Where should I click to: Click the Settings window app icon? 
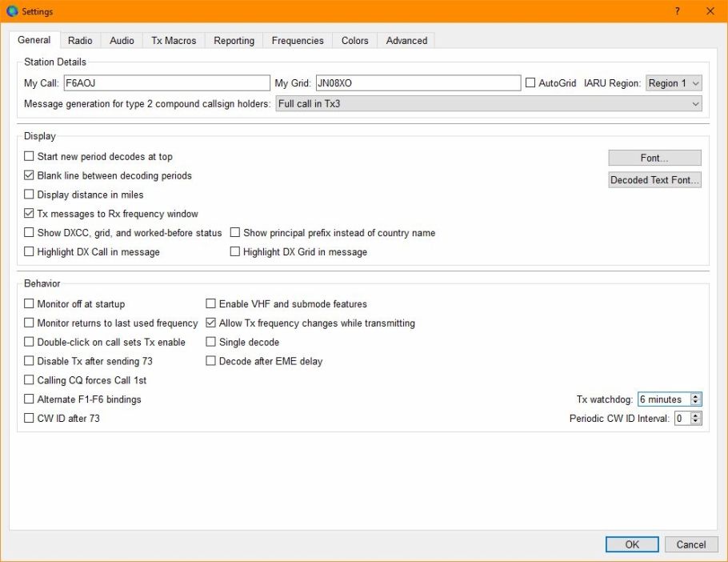tap(11, 11)
